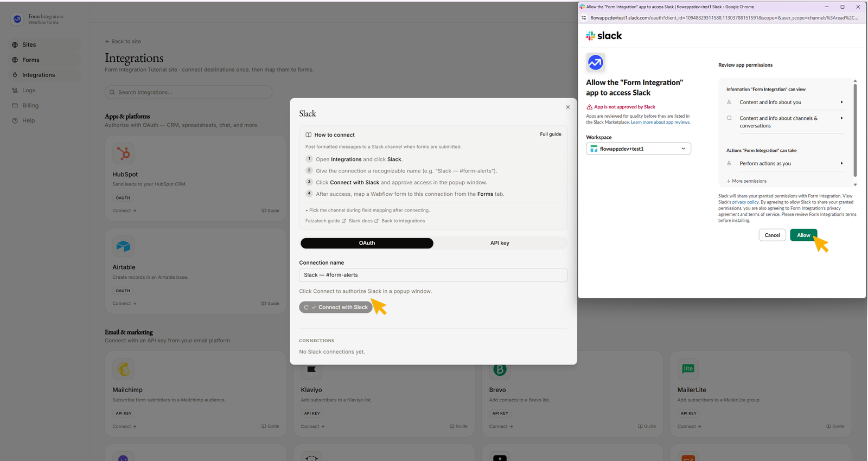The image size is (868, 461).
Task: Click the Airtable logo icon
Action: (123, 246)
